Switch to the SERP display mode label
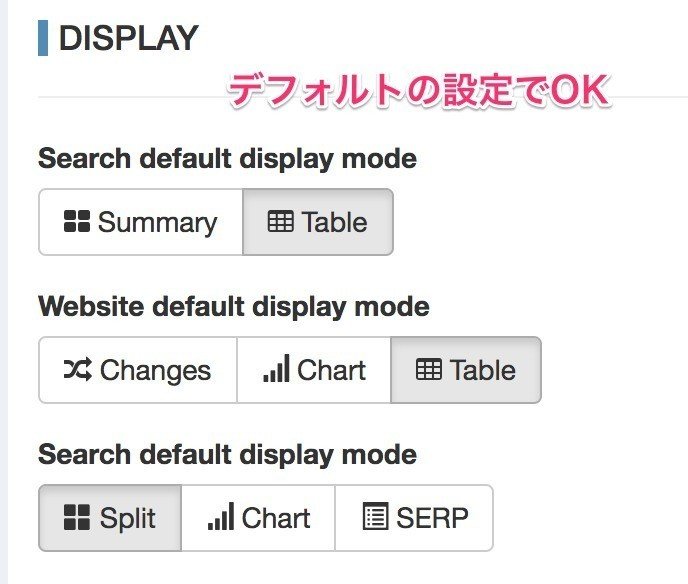This screenshot has width=688, height=584. tap(432, 518)
